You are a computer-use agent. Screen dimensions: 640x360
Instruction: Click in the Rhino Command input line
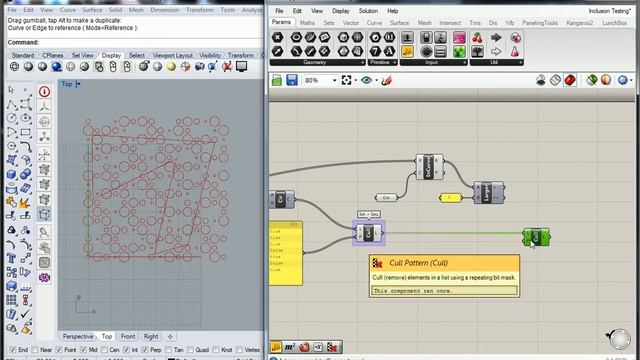point(151,42)
